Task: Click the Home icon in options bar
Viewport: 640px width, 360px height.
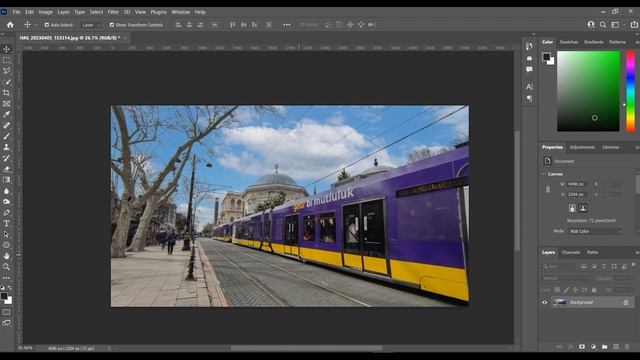Action: [x=10, y=25]
